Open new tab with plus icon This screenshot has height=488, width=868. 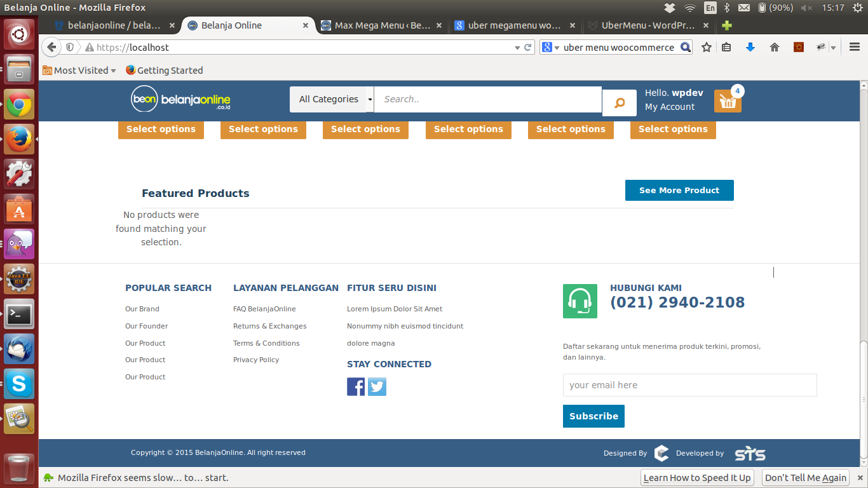pyautogui.click(x=727, y=25)
